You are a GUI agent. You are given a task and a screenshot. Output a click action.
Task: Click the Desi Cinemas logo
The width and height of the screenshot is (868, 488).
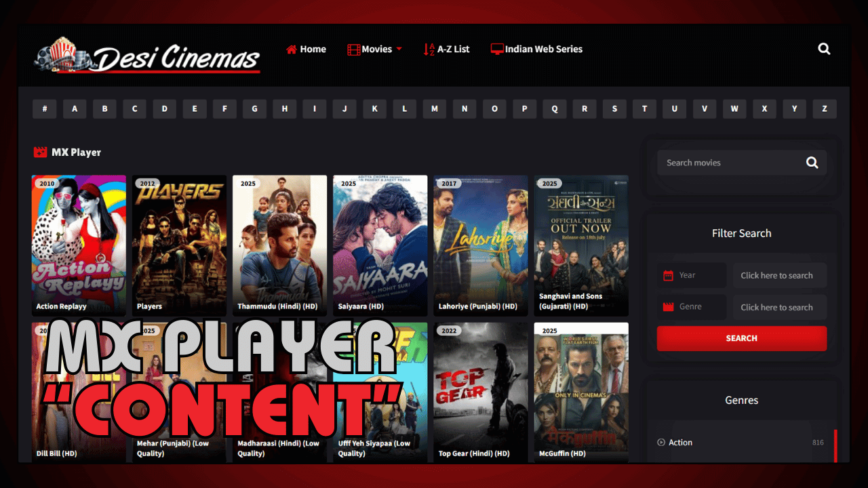point(147,56)
